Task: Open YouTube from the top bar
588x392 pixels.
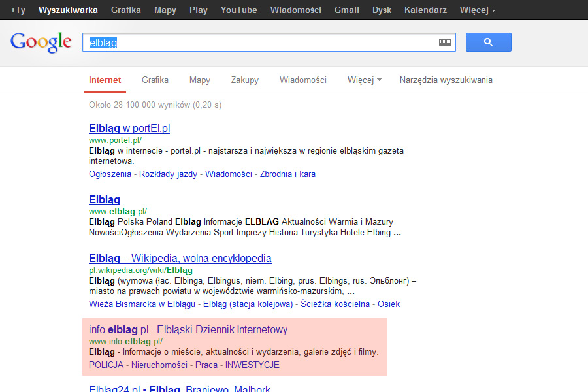Action: point(238,10)
